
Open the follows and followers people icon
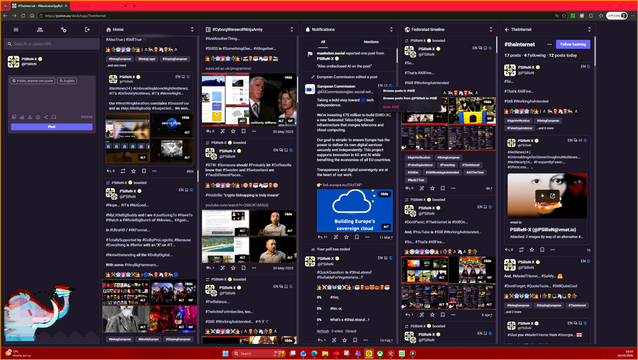pyautogui.click(x=39, y=30)
